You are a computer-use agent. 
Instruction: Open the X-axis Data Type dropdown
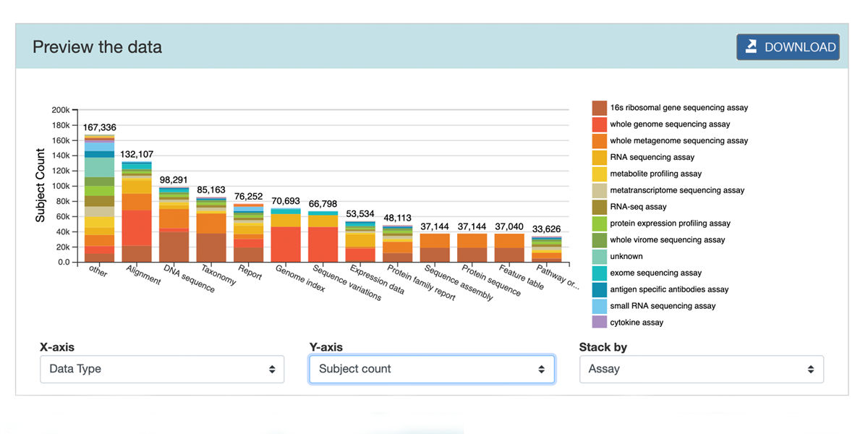click(x=162, y=369)
